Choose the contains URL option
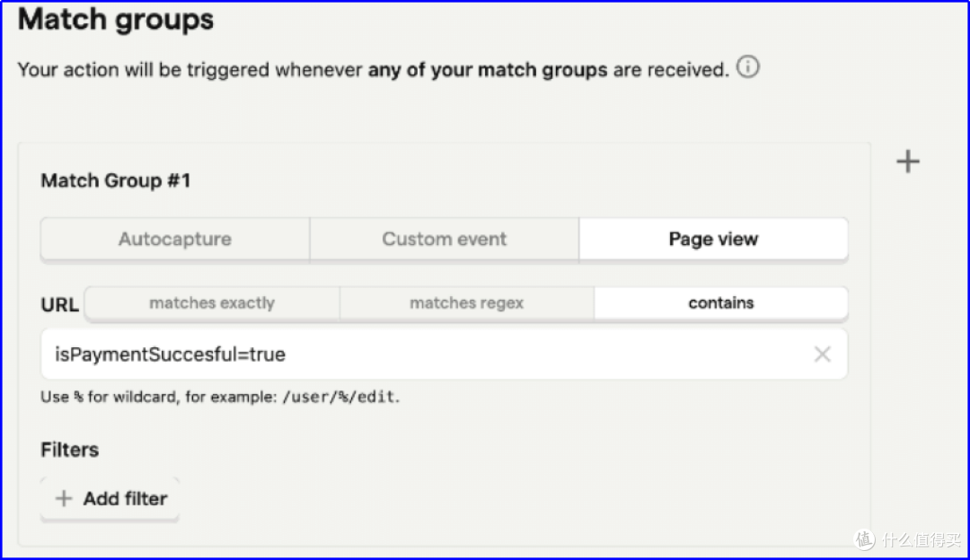The width and height of the screenshot is (970, 560). pos(721,302)
